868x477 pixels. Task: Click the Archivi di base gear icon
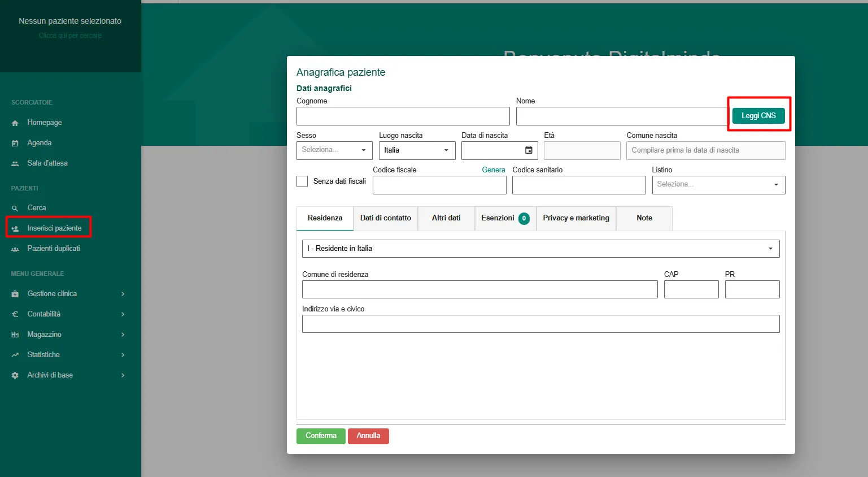point(15,375)
